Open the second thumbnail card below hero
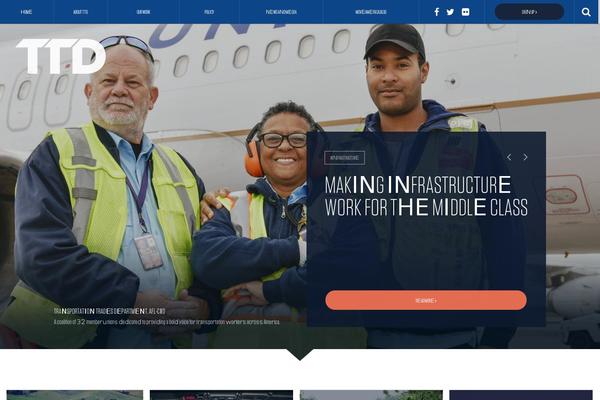The height and width of the screenshot is (400, 600). [221, 395]
